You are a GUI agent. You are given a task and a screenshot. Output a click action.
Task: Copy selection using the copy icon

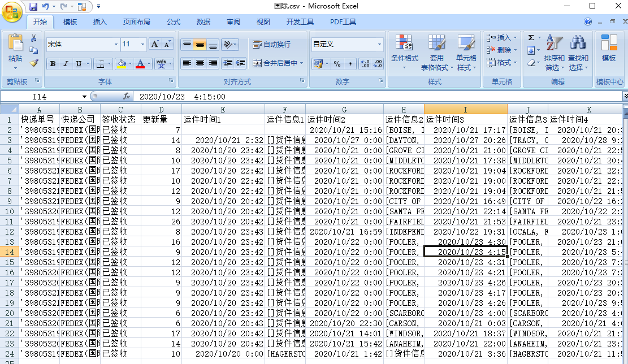34,50
